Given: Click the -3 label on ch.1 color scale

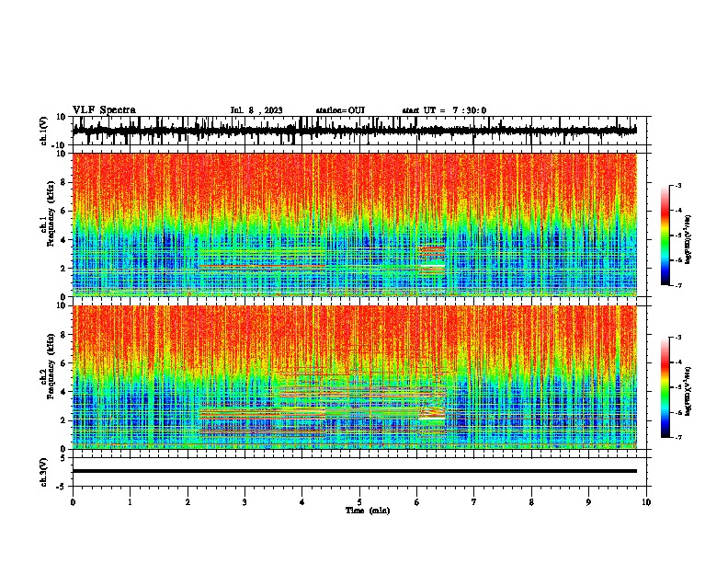Looking at the screenshot, I should (677, 185).
